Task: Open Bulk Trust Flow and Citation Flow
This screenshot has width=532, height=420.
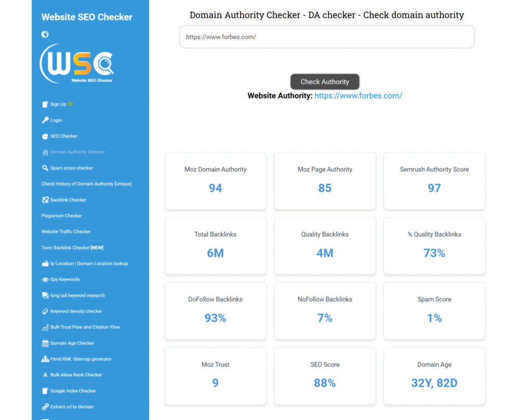Action: point(90,327)
